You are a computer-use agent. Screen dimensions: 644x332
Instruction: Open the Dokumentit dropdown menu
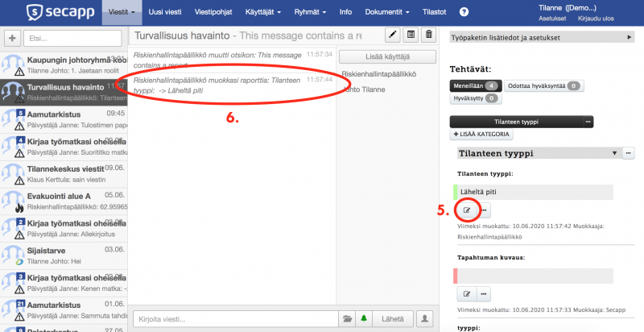click(x=387, y=12)
